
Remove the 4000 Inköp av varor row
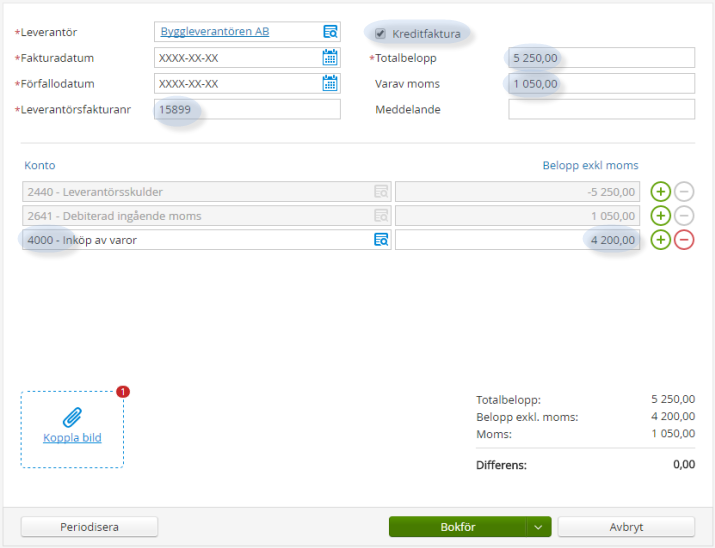(684, 240)
